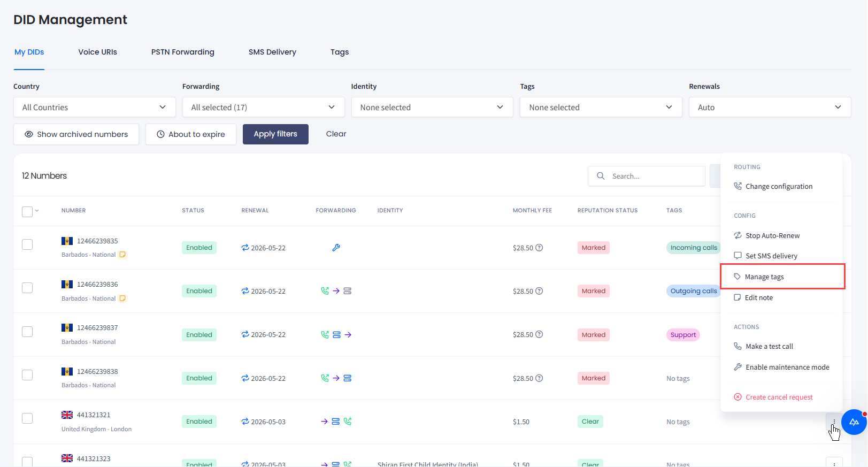Click the fee info icon for 12466239838
Image resolution: width=868 pixels, height=467 pixels.
coord(539,378)
